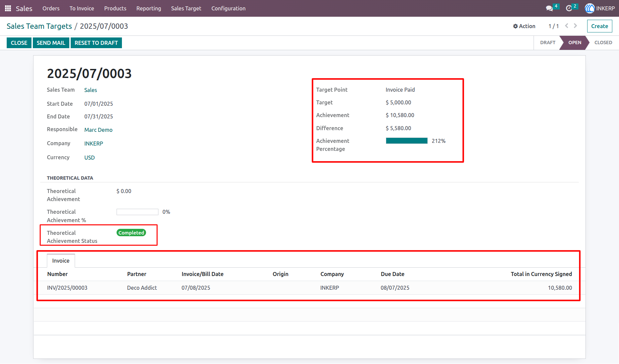619x364 pixels.
Task: Click the Create button
Action: point(600,26)
